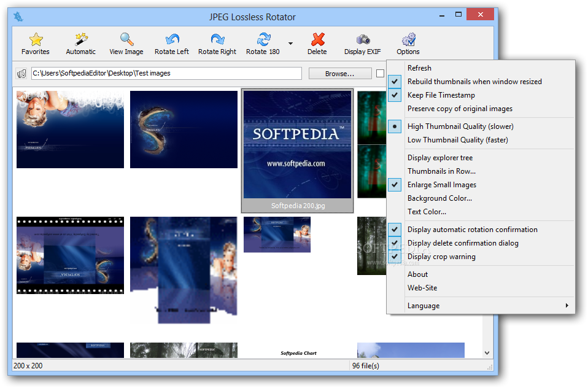The height and width of the screenshot is (388, 588).
Task: Open the Options toolbar menu
Action: (x=408, y=44)
